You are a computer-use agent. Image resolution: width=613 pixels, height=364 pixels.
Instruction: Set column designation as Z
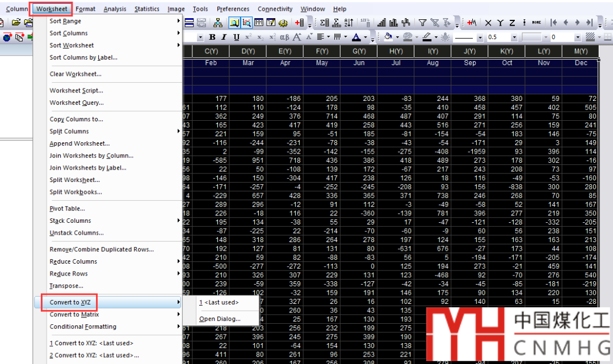[x=512, y=23]
